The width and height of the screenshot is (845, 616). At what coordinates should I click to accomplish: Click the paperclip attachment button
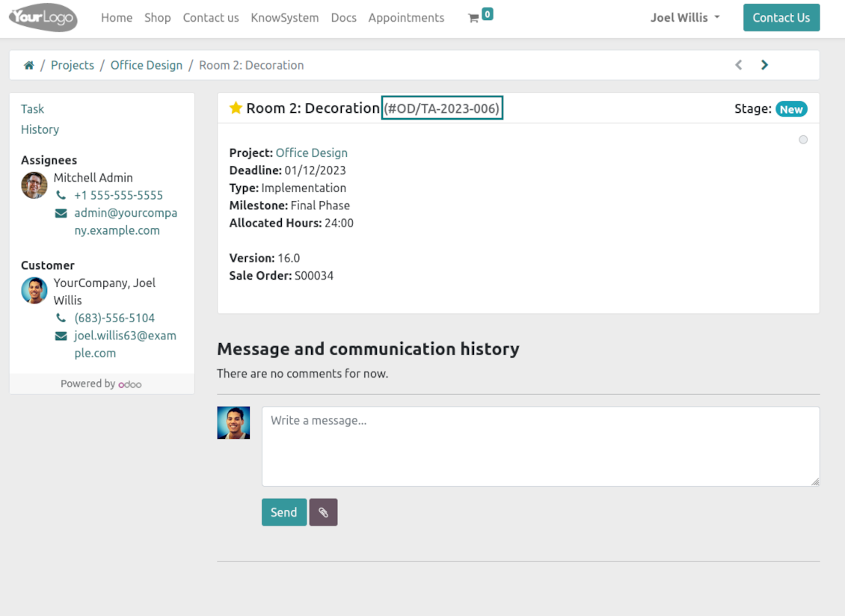pyautogui.click(x=323, y=512)
